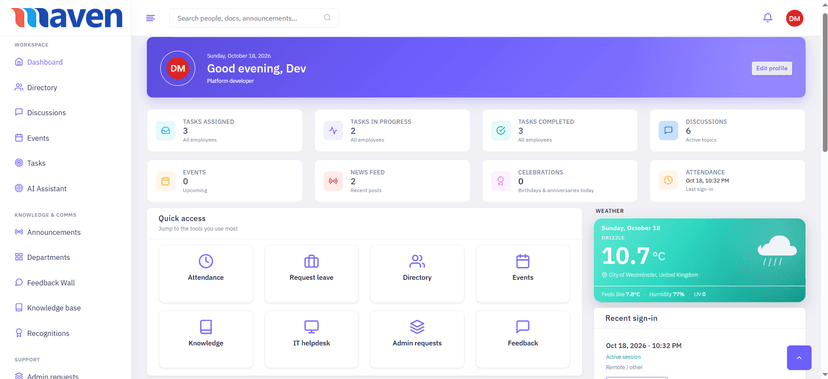Click the Announcements broadcast icon in sidebar
Image resolution: width=828 pixels, height=379 pixels.
point(19,232)
